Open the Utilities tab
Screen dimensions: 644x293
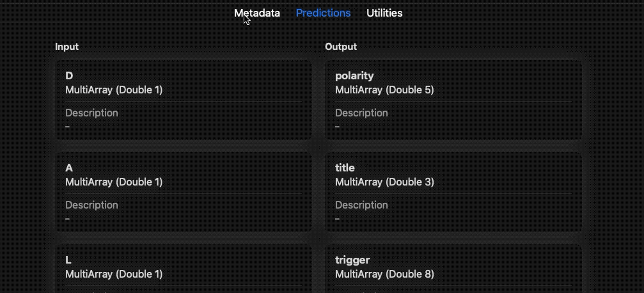click(384, 13)
